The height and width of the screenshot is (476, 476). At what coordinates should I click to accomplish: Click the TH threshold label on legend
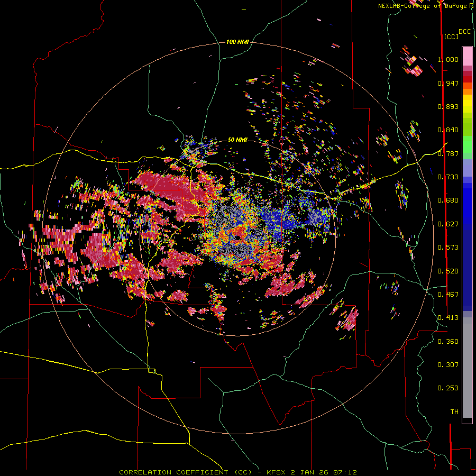(x=454, y=412)
